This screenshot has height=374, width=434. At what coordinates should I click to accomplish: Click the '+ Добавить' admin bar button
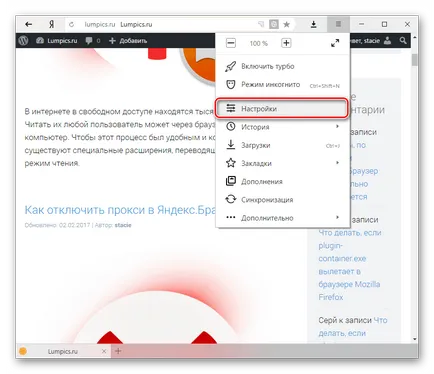[128, 41]
